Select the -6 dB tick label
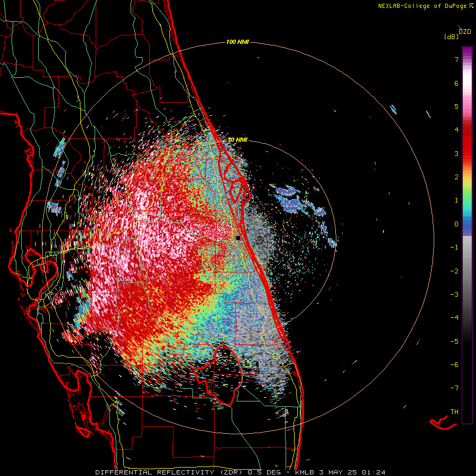The height and width of the screenshot is (476, 476). [x=454, y=364]
